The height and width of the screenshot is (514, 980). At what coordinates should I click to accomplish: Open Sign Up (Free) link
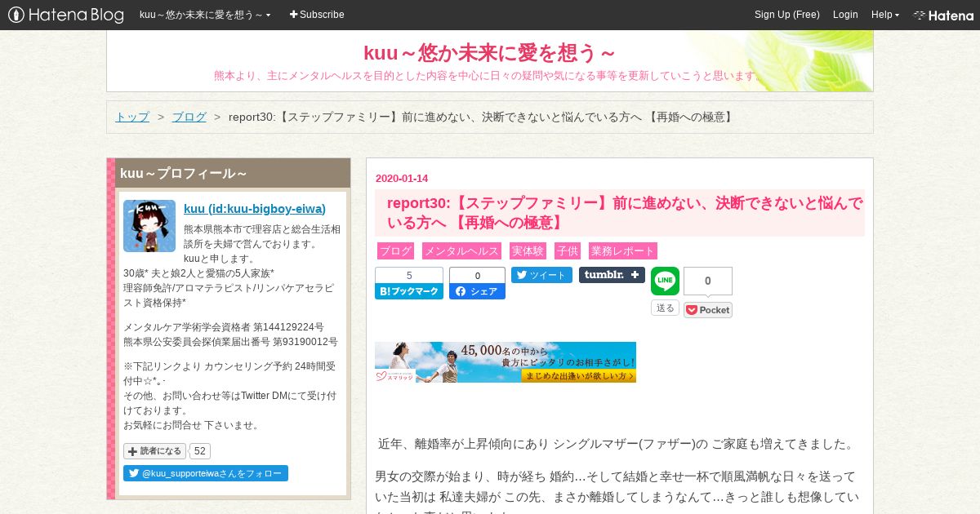pos(786,15)
